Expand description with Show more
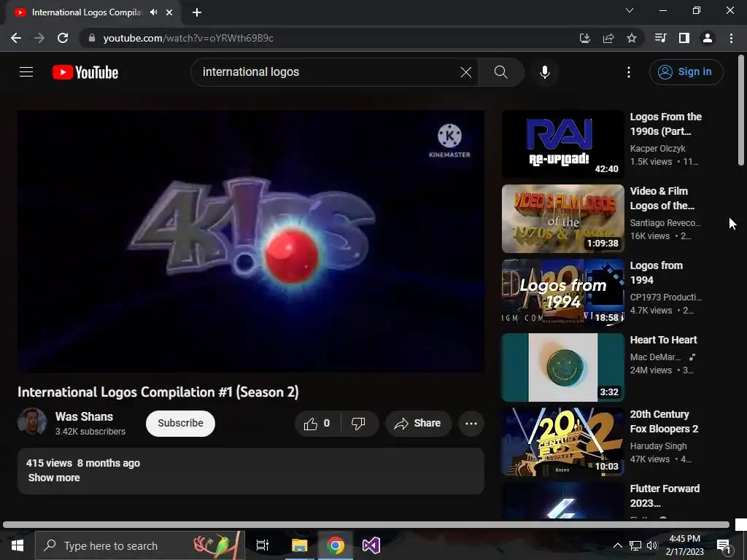 pyautogui.click(x=54, y=478)
